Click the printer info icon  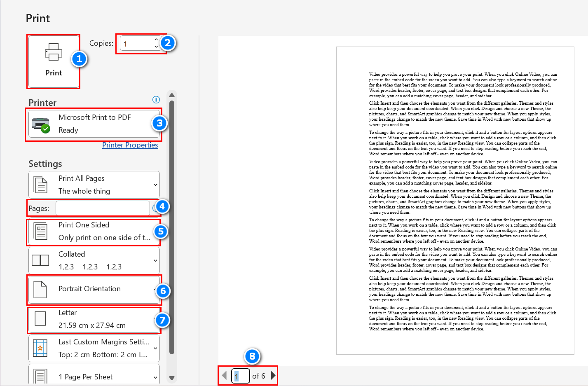tap(156, 100)
